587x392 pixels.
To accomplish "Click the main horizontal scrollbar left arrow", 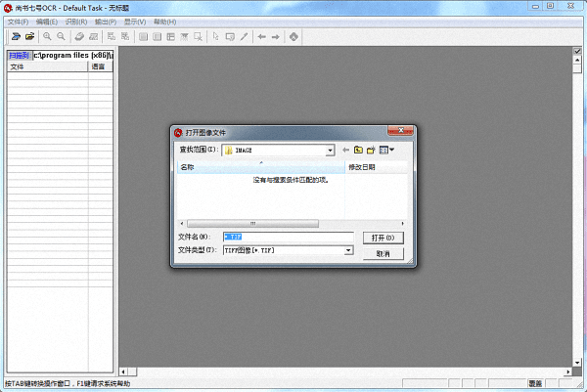I will [123, 371].
